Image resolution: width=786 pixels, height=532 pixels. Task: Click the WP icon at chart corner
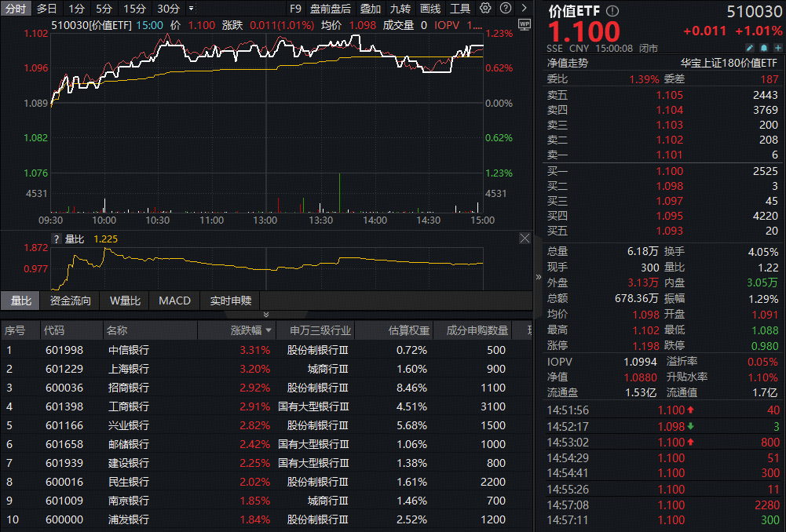pyautogui.click(x=525, y=24)
